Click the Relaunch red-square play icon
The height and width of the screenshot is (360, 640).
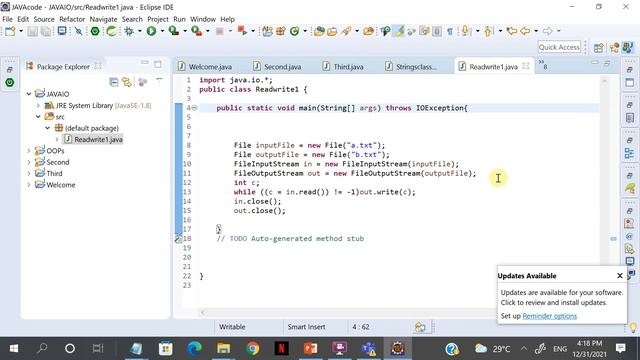click(x=242, y=31)
